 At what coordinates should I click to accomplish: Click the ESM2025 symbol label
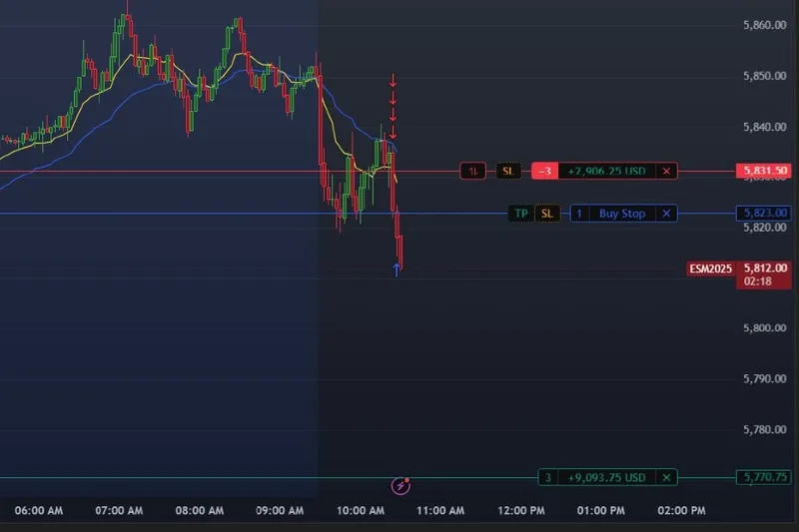(x=710, y=268)
